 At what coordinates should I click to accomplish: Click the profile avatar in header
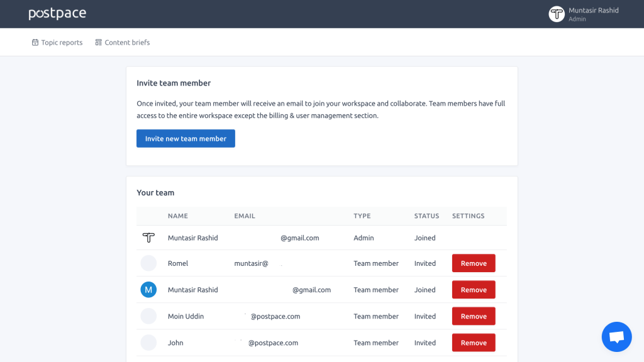pyautogui.click(x=557, y=14)
